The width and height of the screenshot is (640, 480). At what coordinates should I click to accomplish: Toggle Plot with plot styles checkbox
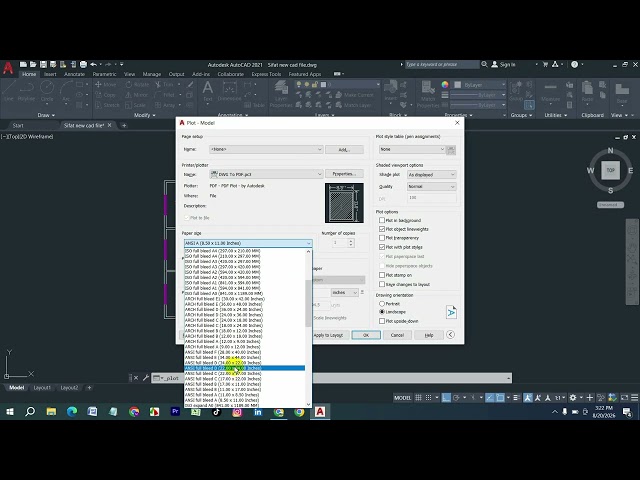[382, 247]
